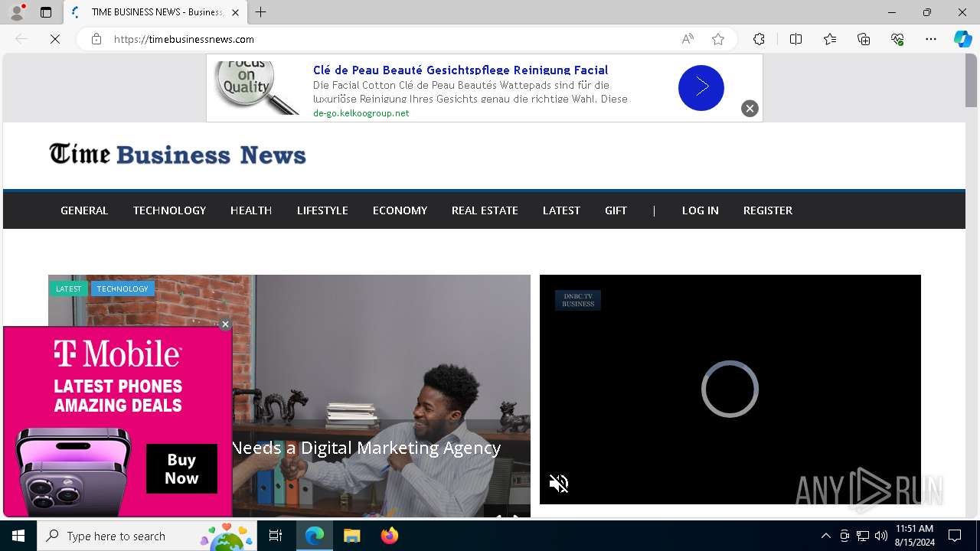Unmute the video player
Viewport: 980px width, 551px height.
pos(559,484)
